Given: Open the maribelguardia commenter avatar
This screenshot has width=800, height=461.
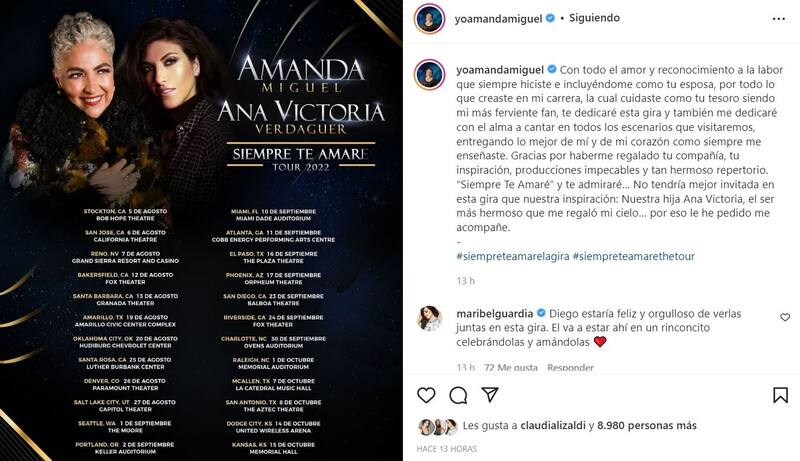Looking at the screenshot, I should click(x=429, y=318).
